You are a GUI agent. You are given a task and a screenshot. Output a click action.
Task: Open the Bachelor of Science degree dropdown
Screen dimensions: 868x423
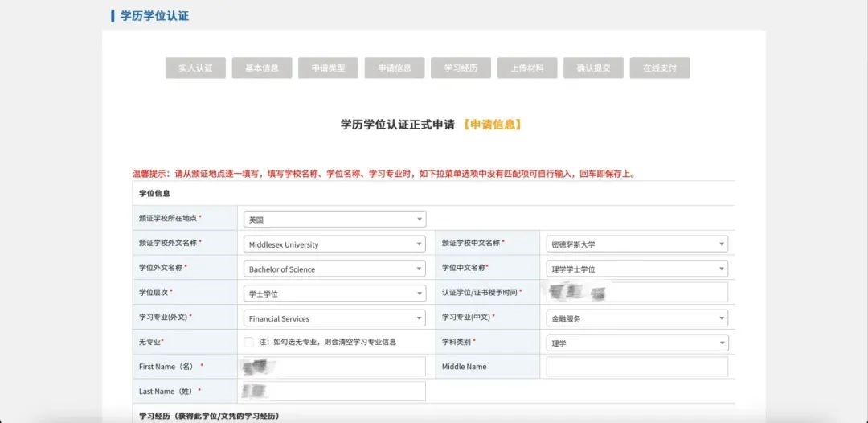tap(334, 269)
